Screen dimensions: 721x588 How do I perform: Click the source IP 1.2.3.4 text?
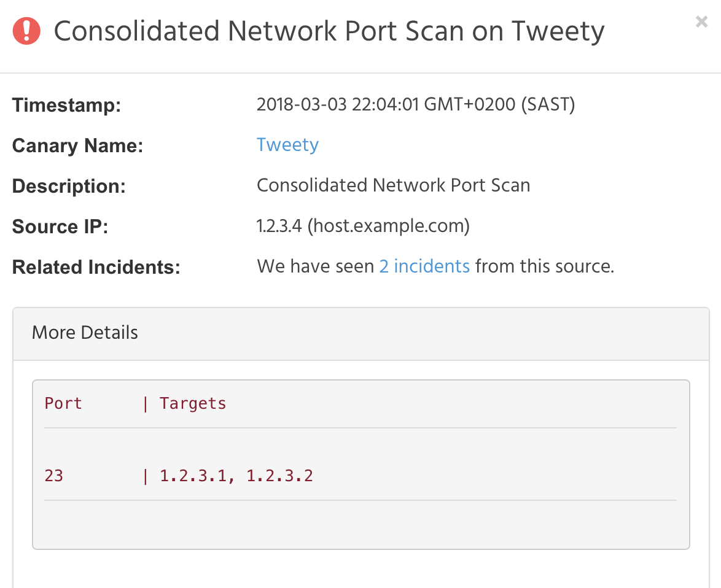pos(279,226)
